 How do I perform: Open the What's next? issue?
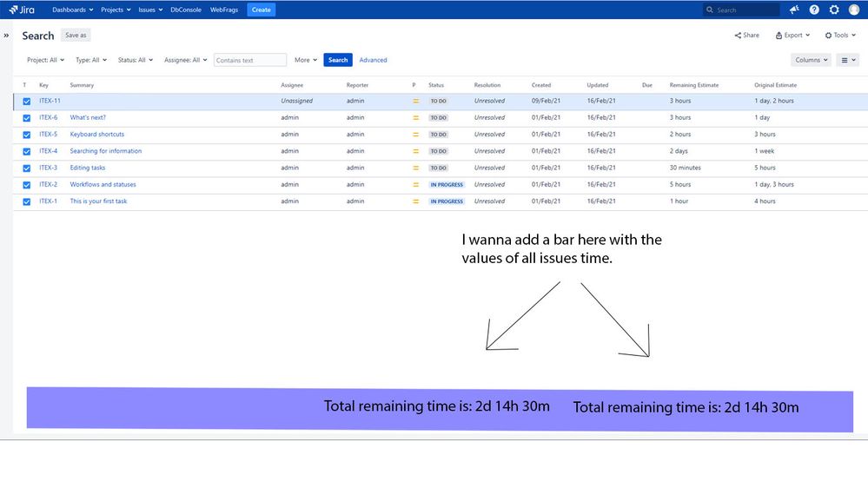coord(88,117)
